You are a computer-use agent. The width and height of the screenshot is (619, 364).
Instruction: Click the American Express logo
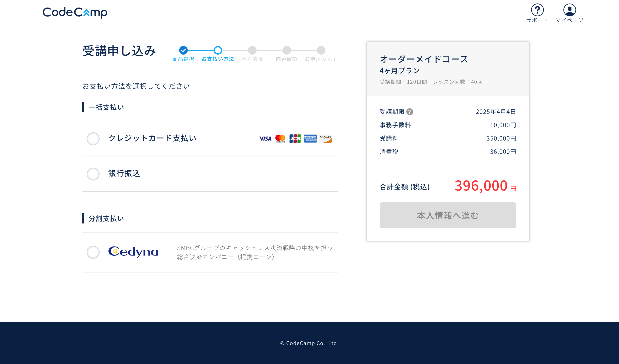(x=310, y=139)
